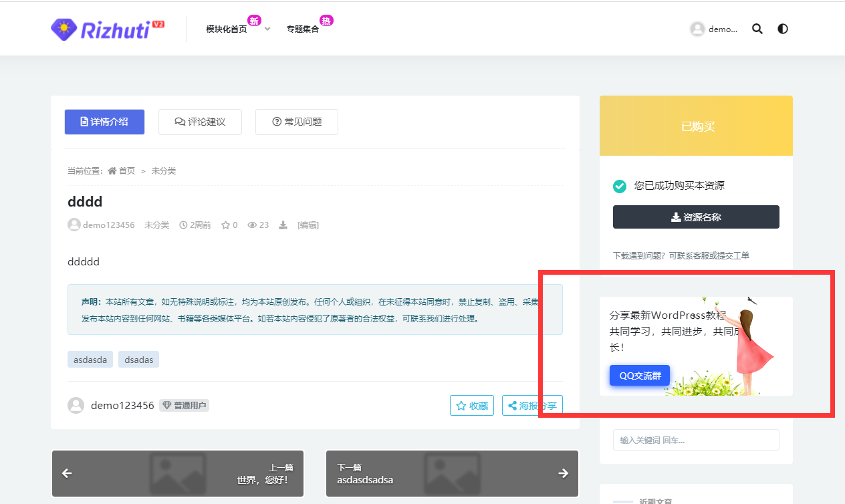Open the asdasda tag link
845x504 pixels.
[90, 359]
